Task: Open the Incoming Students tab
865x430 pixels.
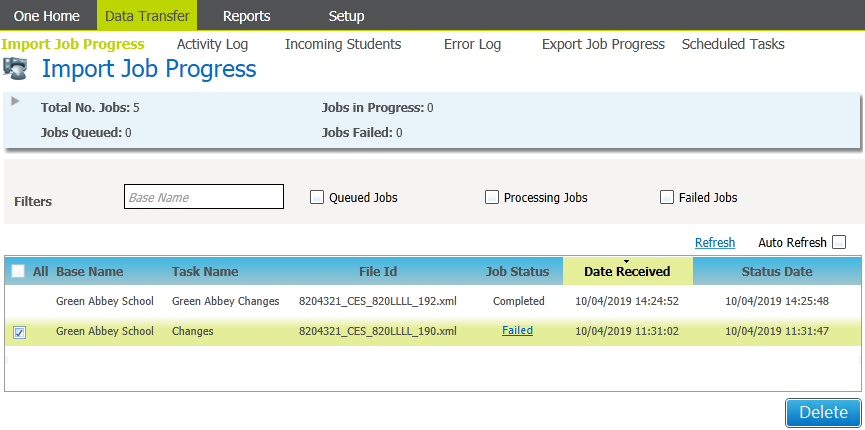Action: click(343, 44)
